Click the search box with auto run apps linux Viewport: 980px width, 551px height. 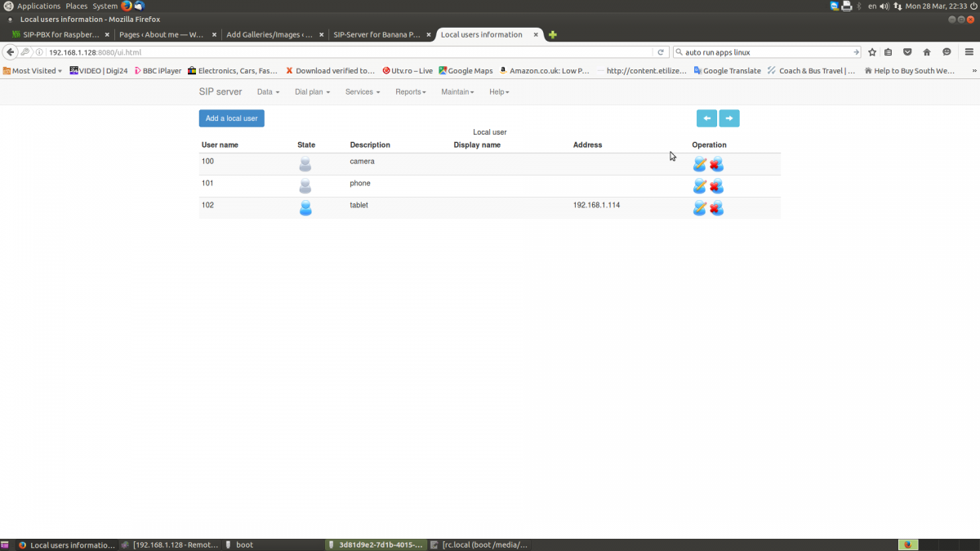click(764, 52)
